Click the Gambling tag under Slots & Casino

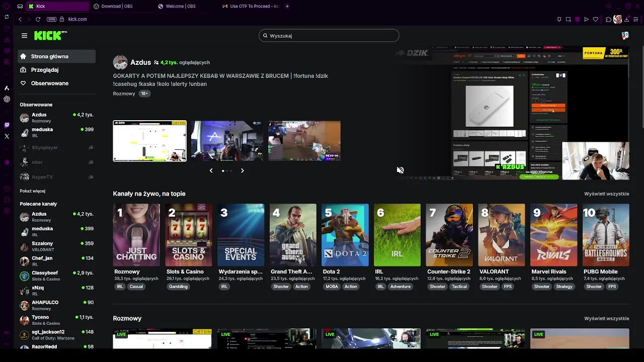click(x=178, y=287)
